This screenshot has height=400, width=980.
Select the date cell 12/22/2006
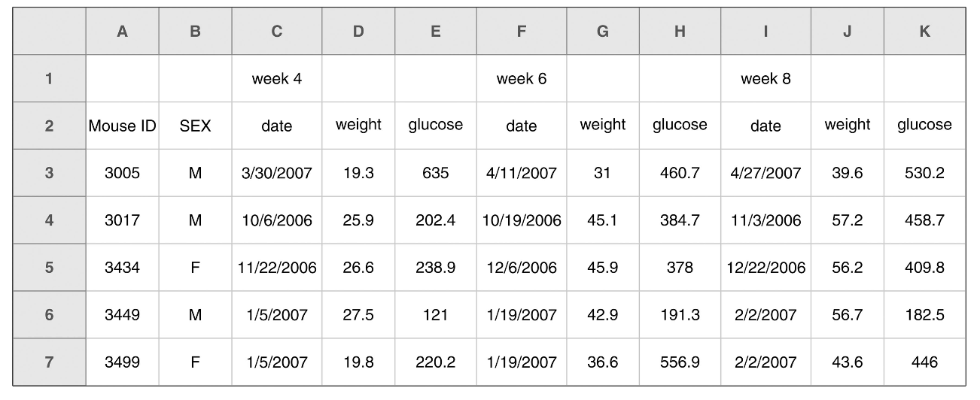click(x=765, y=268)
